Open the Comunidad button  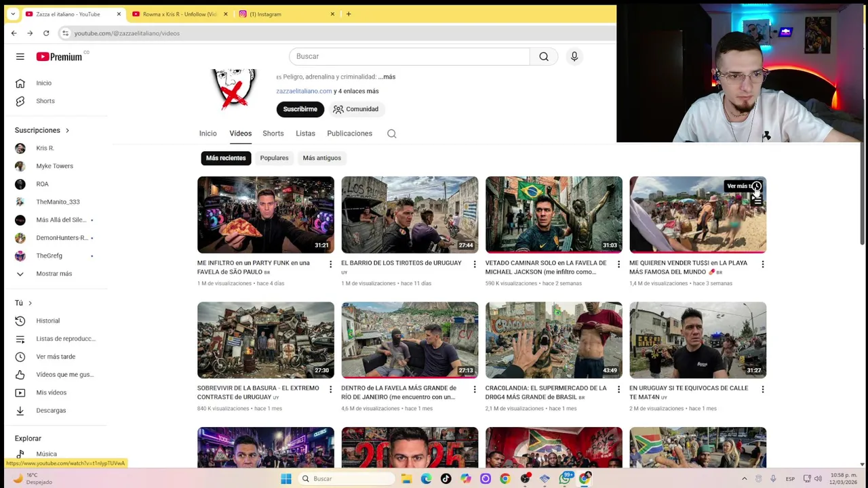pos(355,109)
